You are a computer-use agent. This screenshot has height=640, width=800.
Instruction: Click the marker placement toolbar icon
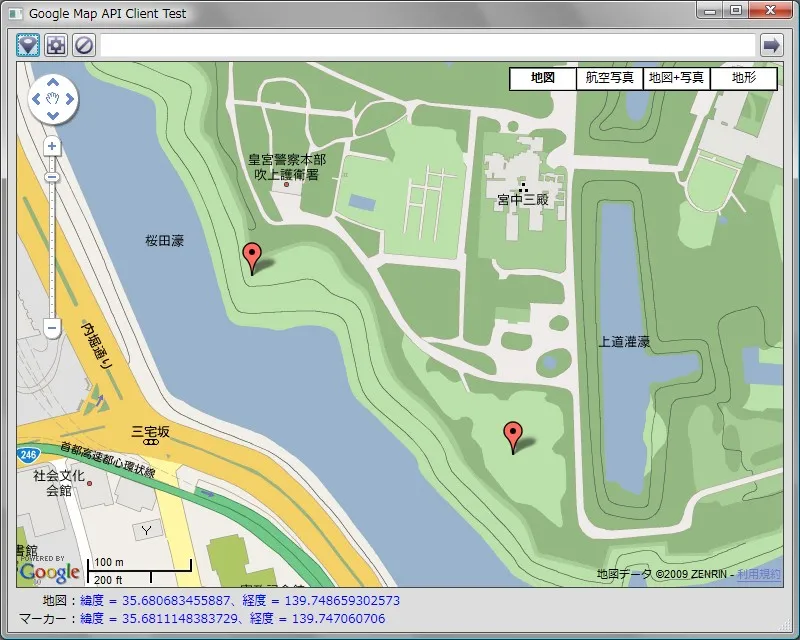point(28,45)
